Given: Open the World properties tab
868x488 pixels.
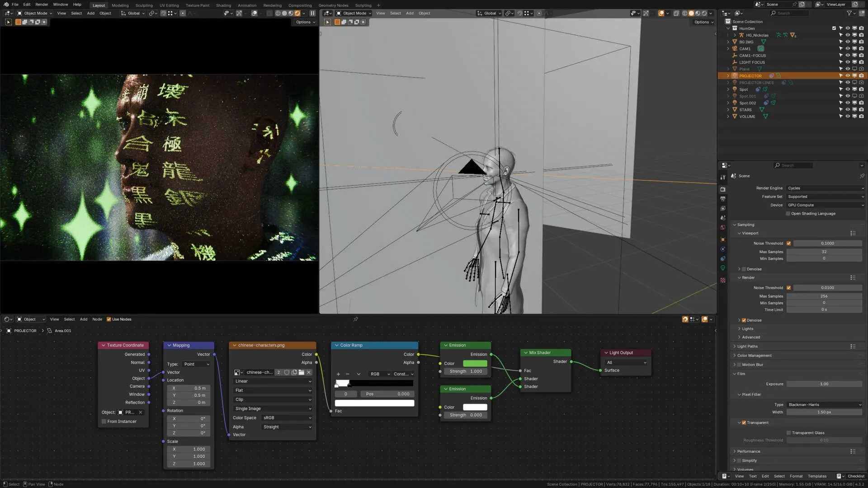Looking at the screenshot, I should pyautogui.click(x=723, y=227).
